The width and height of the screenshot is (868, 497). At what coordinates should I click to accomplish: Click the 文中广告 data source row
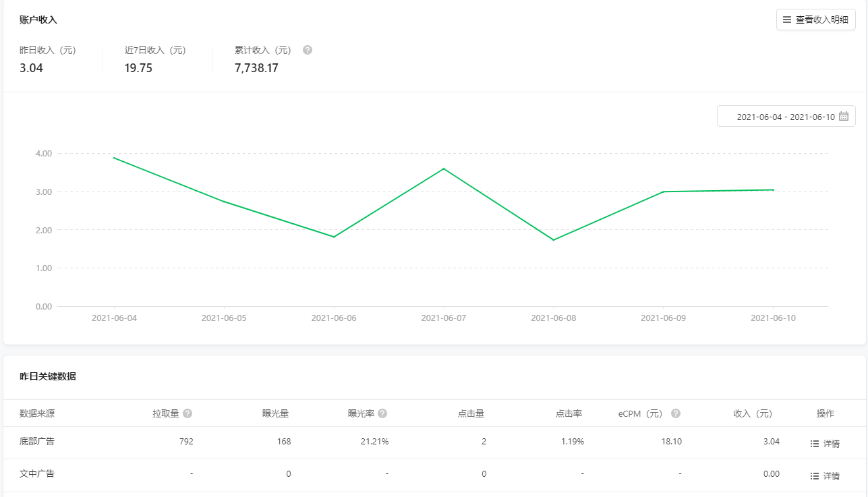37,474
